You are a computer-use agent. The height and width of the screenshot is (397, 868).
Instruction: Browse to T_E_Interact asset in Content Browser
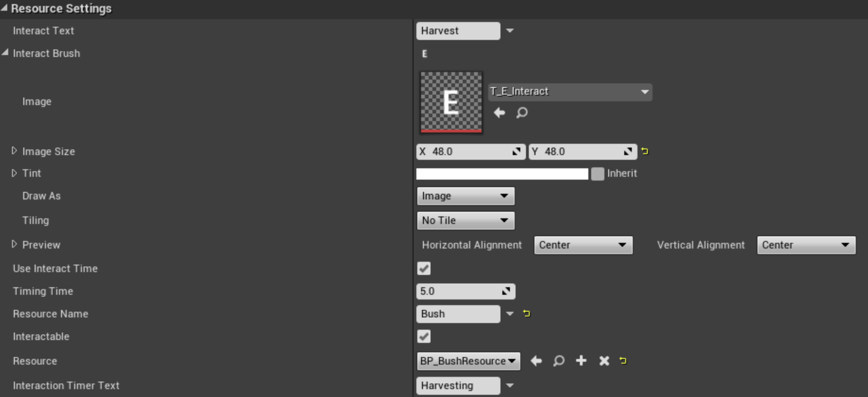522,113
